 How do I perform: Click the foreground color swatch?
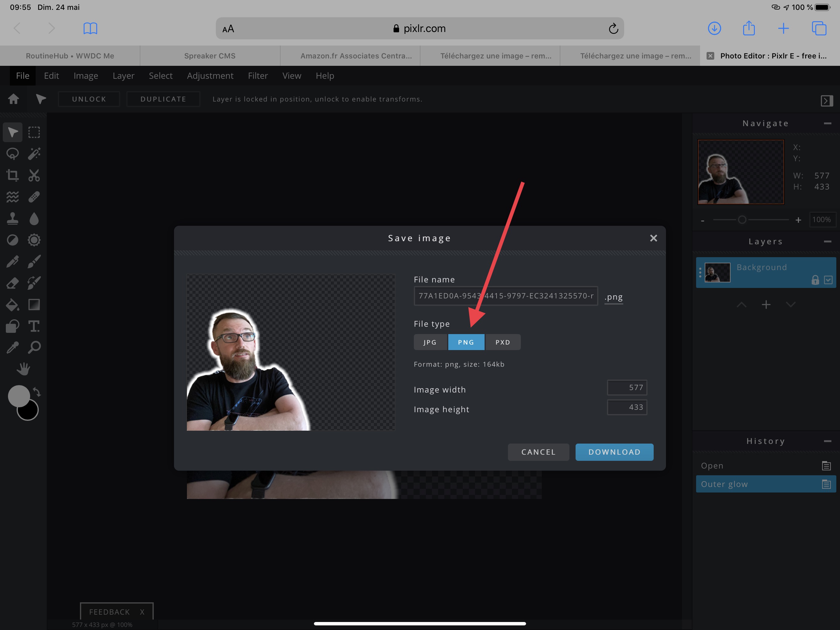(x=19, y=396)
